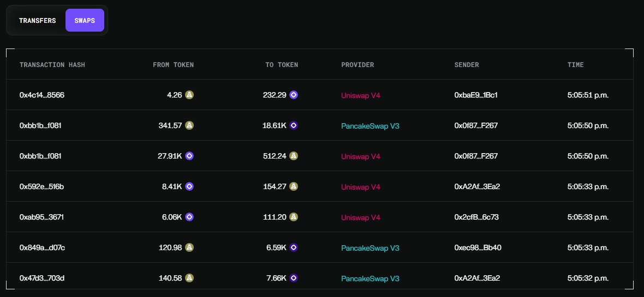The height and width of the screenshot is (297, 644).
Task: Click the gold token icon beside 111.20
Action: [x=294, y=216]
